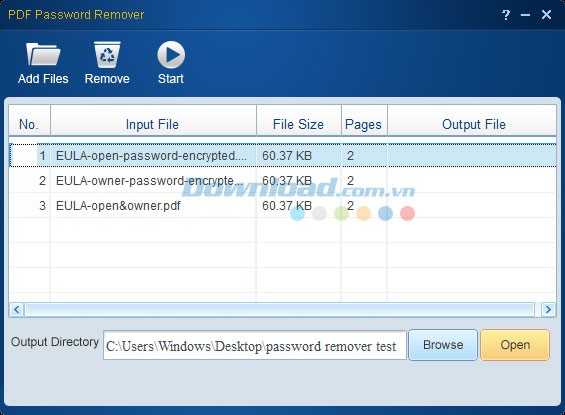Click pages value of EULA-open&owner.pdf
The image size is (565, 415).
(350, 206)
